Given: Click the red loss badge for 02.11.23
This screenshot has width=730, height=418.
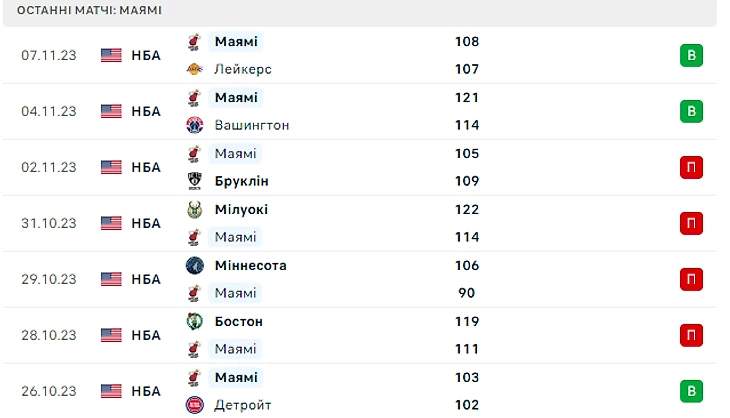Looking at the screenshot, I should tap(690, 167).
